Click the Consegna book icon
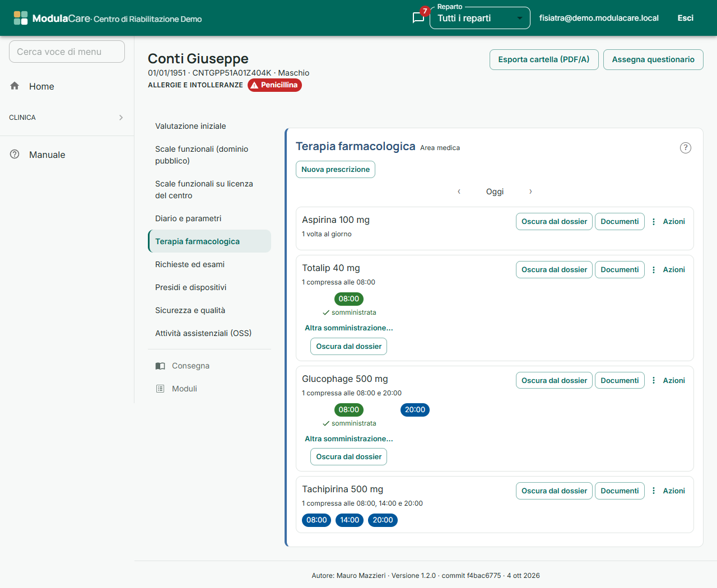717x588 pixels. [160, 366]
